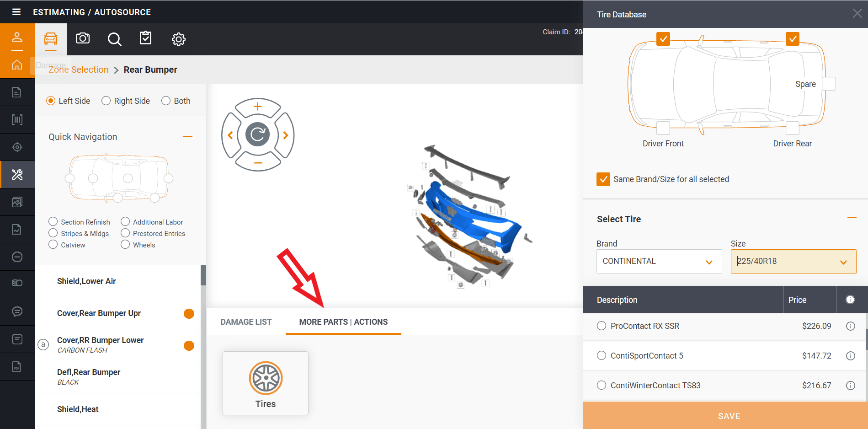The width and height of the screenshot is (868, 429).
Task: Click the Zone Selection breadcrumb link
Action: click(x=78, y=70)
